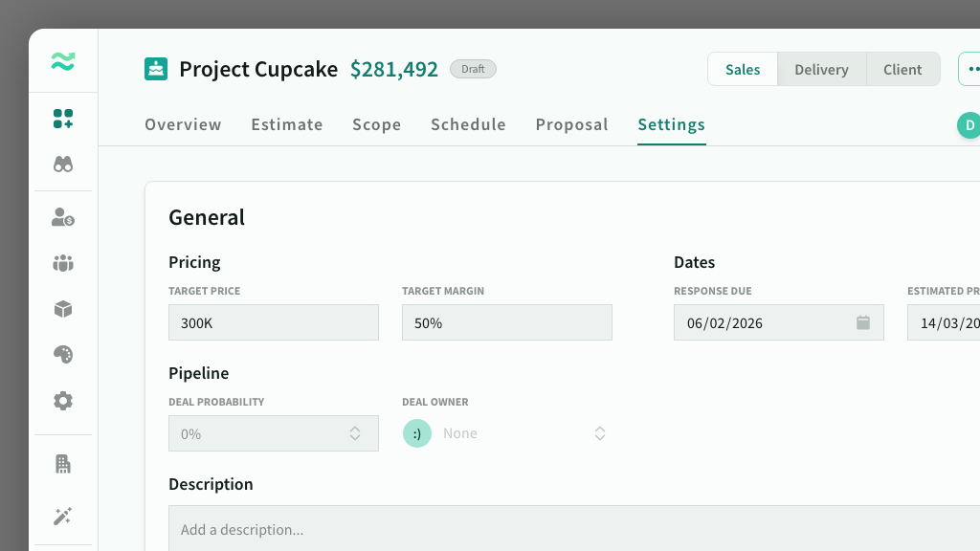Open the person with dollar icon
980x551 pixels.
(x=63, y=217)
